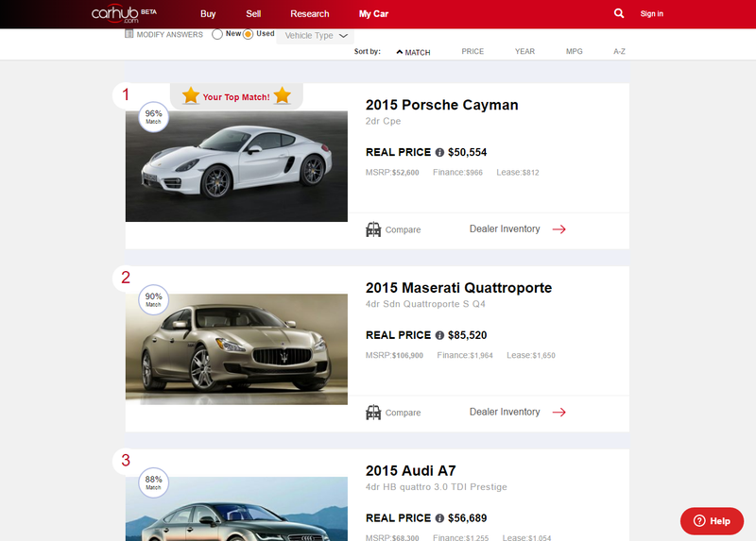Click the Maserati MSRP $106,900 value
The image size is (756, 541).
(x=407, y=356)
